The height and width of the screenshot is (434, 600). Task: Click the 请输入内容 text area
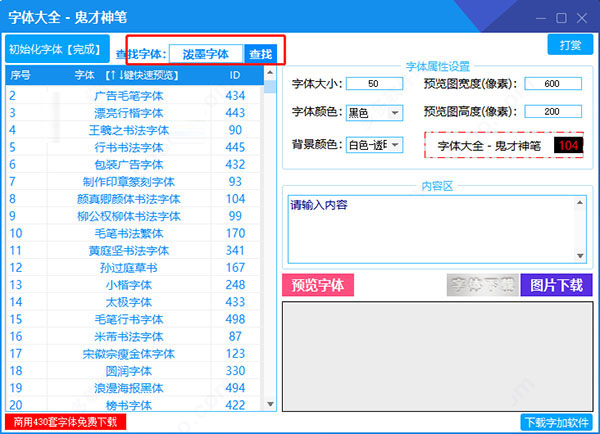[432, 230]
